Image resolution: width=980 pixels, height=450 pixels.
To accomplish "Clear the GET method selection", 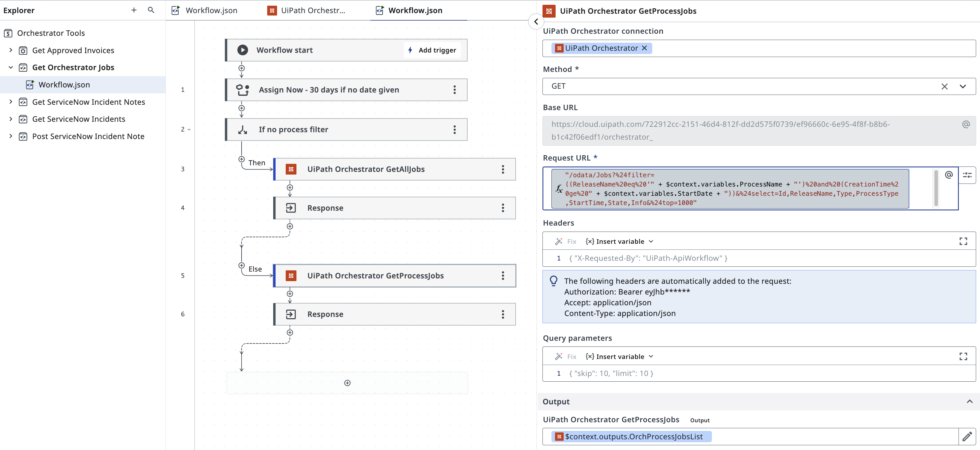I will 944,87.
